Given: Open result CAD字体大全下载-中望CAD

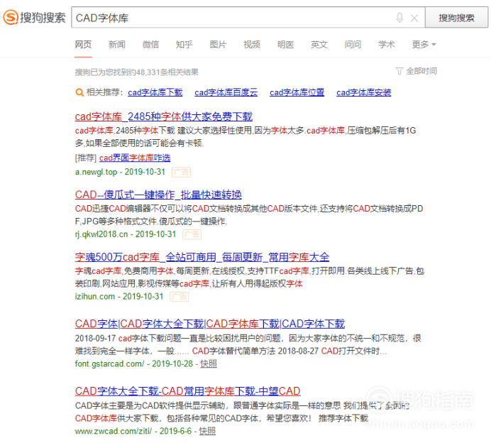Looking at the screenshot, I should [x=187, y=391].
